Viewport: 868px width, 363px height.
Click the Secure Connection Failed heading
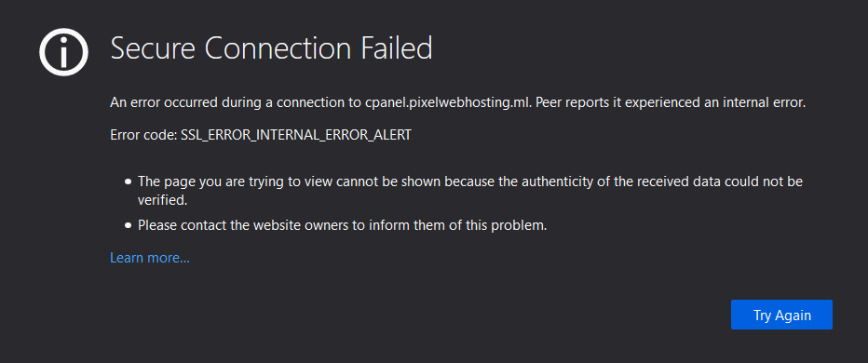pos(271,48)
